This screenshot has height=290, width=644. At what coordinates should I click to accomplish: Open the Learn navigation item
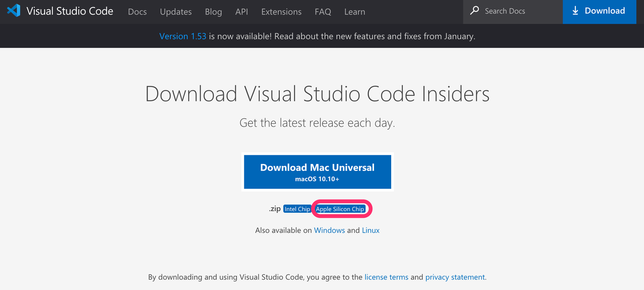[x=355, y=11]
